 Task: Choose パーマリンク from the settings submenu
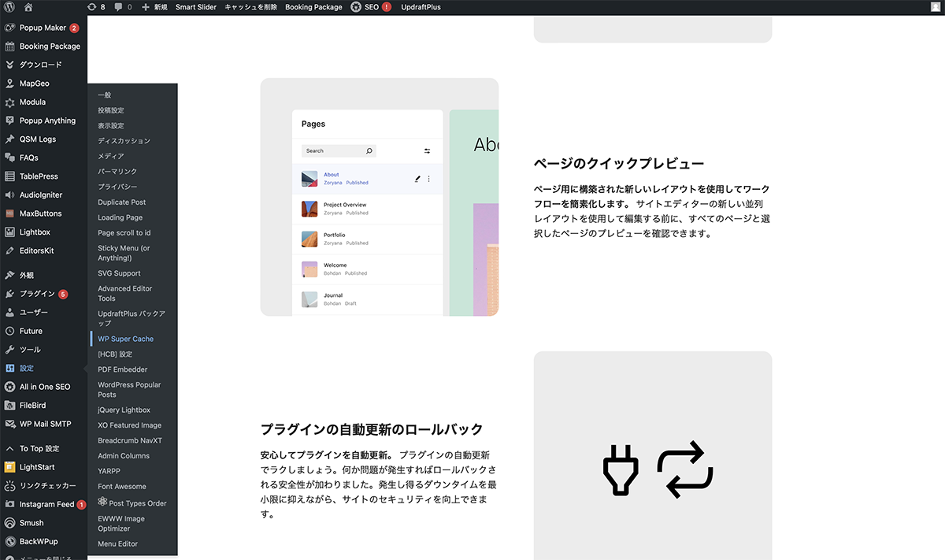(x=117, y=172)
